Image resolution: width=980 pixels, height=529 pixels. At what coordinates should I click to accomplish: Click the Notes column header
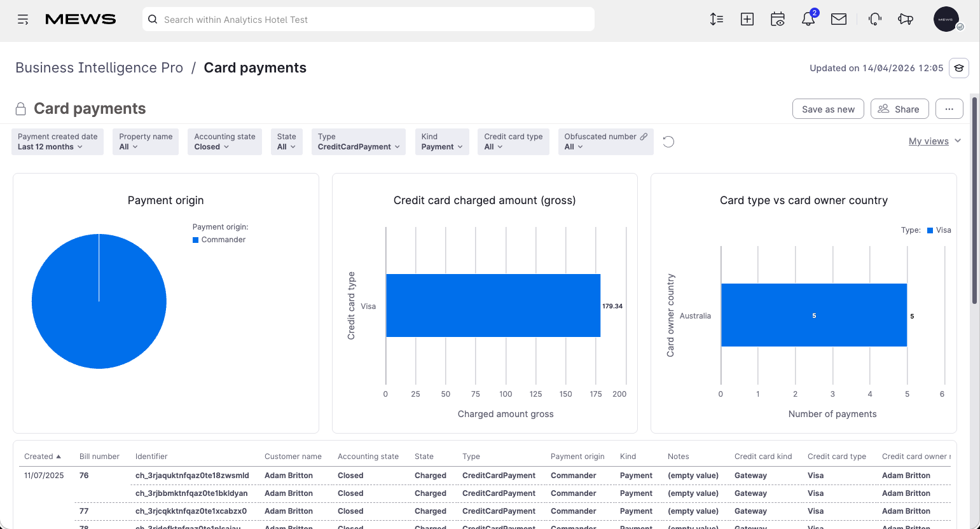(679, 457)
